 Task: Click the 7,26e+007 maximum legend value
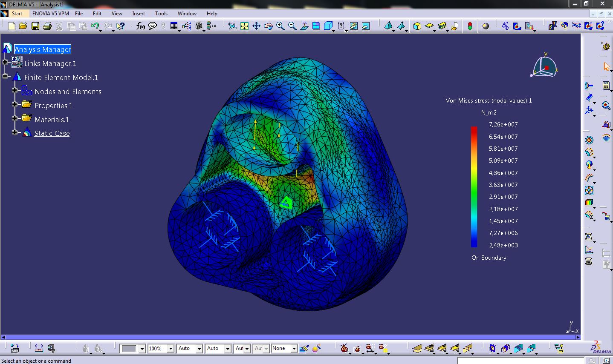tap(503, 124)
